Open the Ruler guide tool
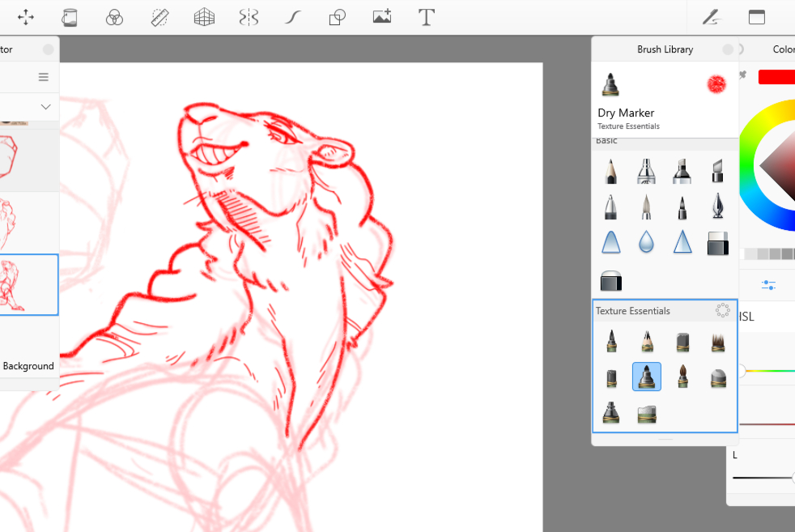The image size is (795, 532). tap(159, 17)
